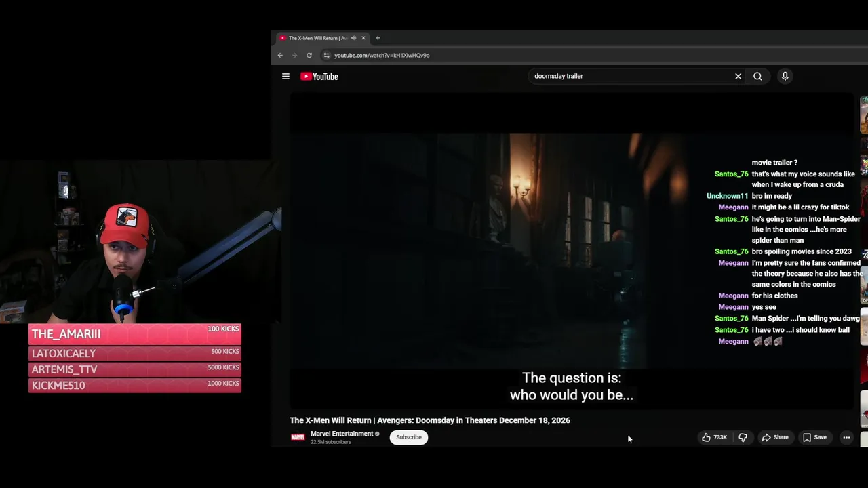
Task: Share the video
Action: pyautogui.click(x=775, y=437)
